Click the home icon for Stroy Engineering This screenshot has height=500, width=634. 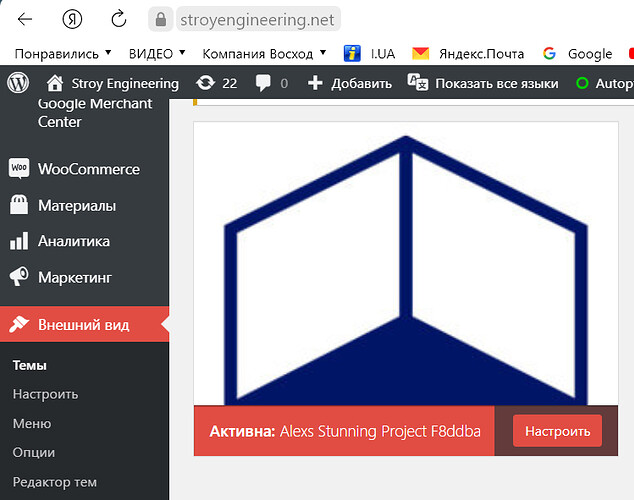click(x=55, y=83)
